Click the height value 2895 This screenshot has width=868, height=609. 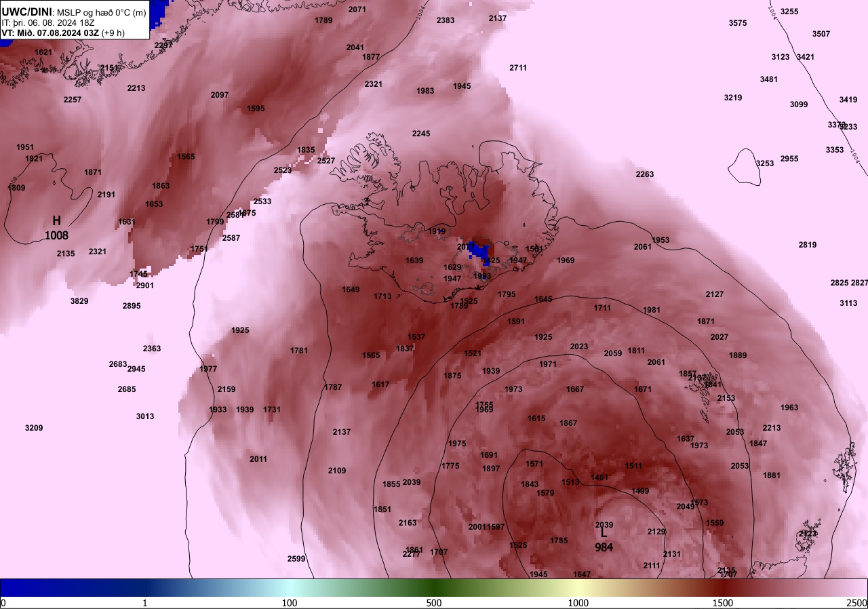click(x=132, y=306)
